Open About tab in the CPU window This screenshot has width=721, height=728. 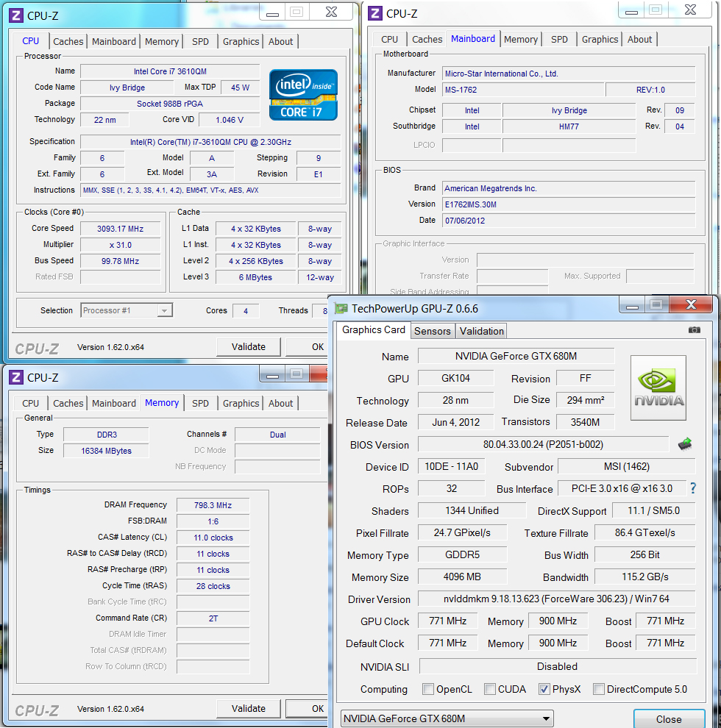280,41
